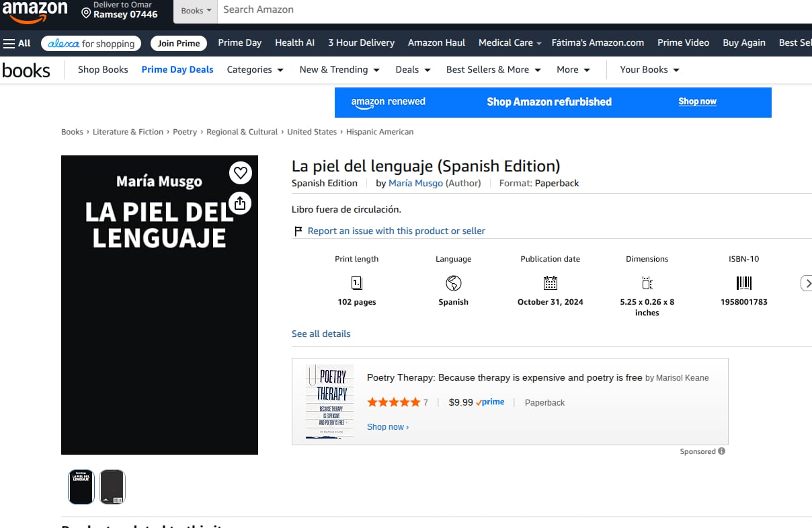Click the Dimensions ruler icon

coord(647,282)
